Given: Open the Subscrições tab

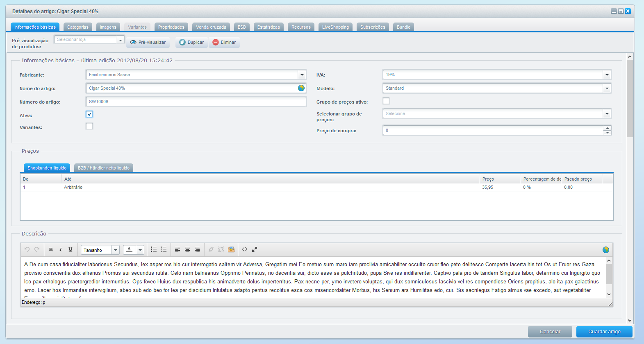Looking at the screenshot, I should [373, 27].
